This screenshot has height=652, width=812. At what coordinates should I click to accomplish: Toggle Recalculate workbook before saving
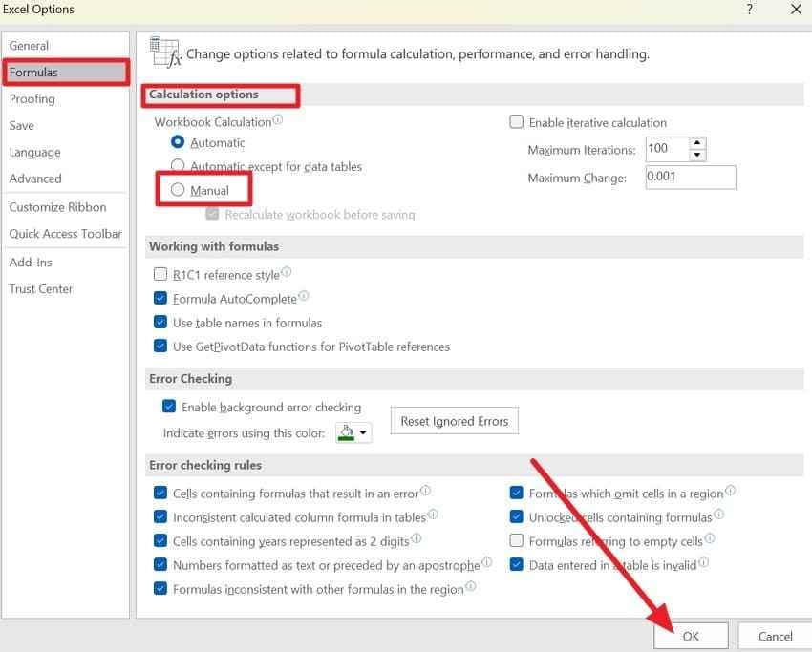click(x=212, y=214)
